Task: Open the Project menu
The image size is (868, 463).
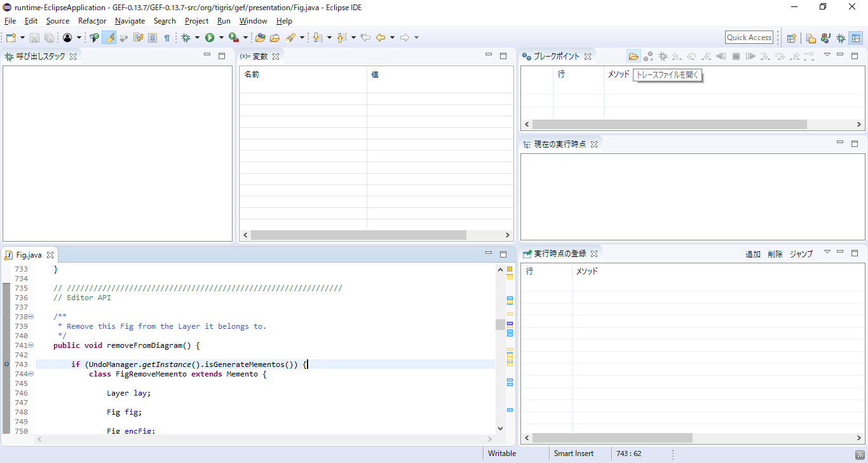Action: [x=196, y=21]
